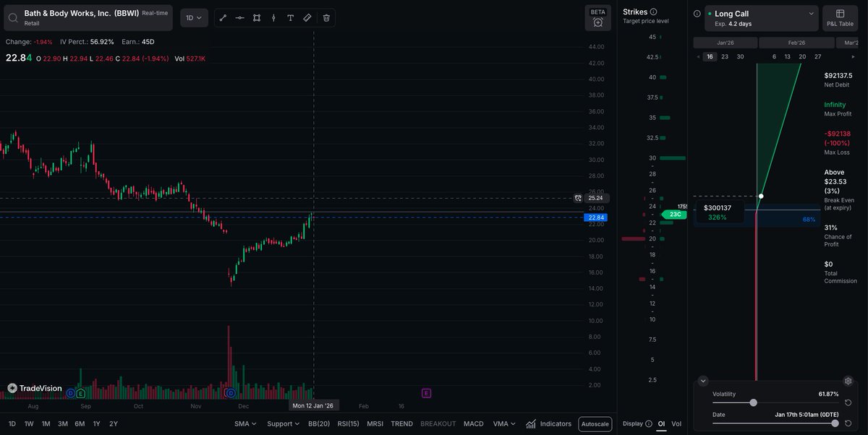
Task: Delete drawings with the trash icon
Action: point(326,17)
